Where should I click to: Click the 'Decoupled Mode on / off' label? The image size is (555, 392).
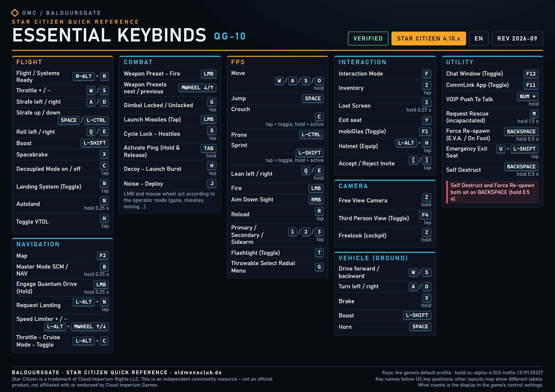pyautogui.click(x=48, y=169)
